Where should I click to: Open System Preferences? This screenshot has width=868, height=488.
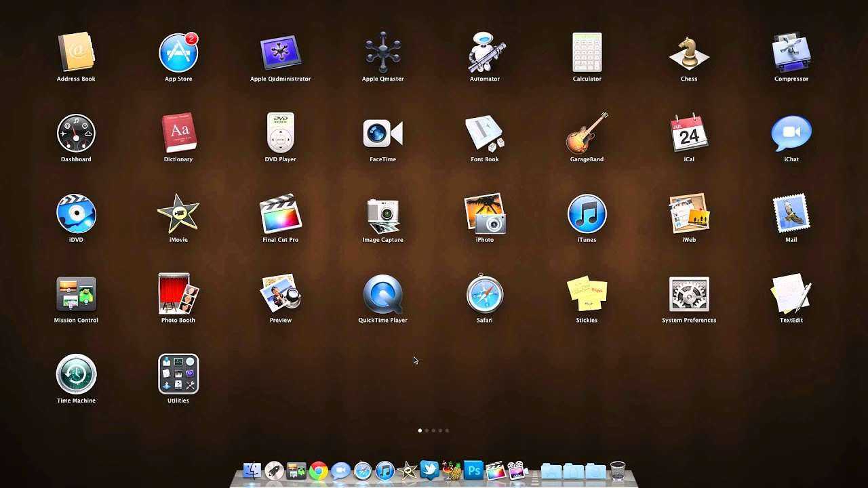tap(689, 294)
